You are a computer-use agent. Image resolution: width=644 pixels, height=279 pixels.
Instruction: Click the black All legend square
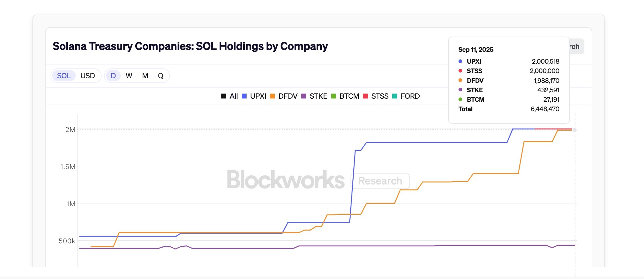[224, 96]
